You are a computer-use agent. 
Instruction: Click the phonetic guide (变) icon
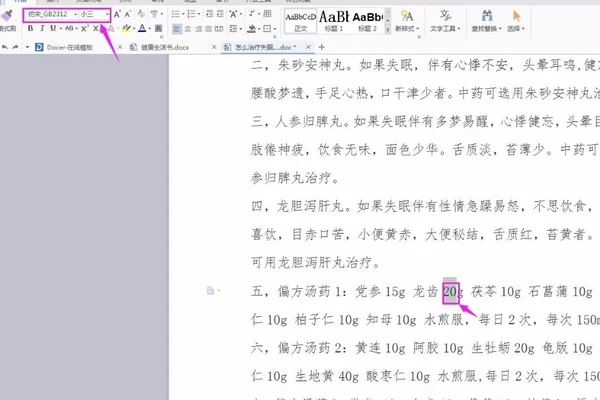click(154, 15)
